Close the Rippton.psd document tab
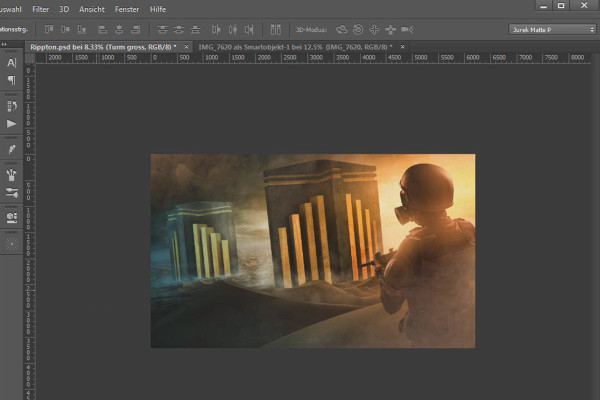Screen dimensions: 600x400 click(x=186, y=47)
